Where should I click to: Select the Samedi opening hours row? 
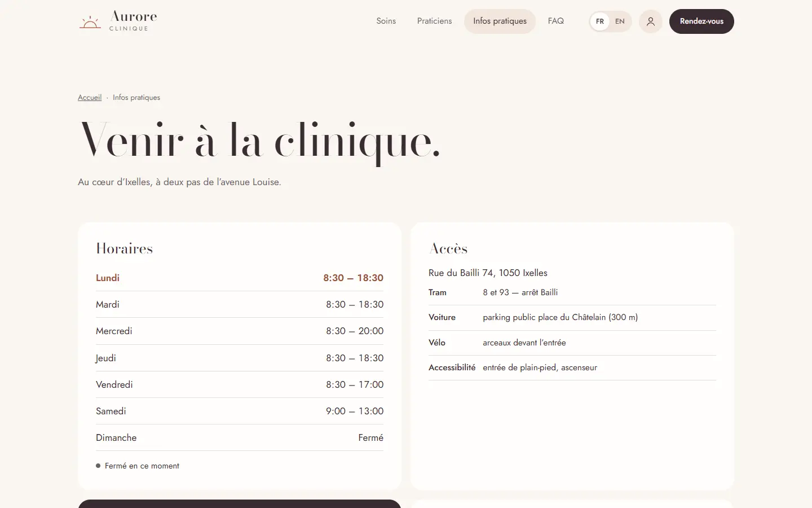click(240, 411)
